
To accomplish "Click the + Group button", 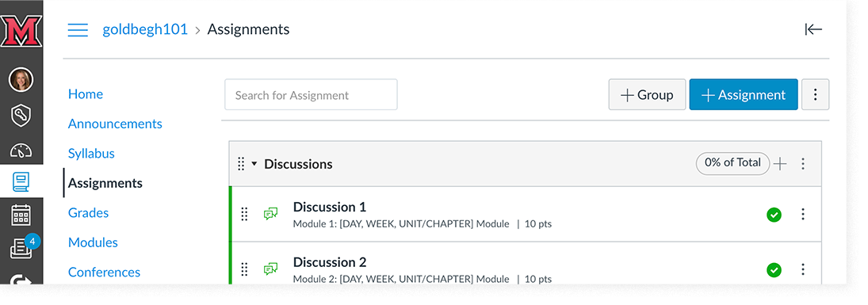I will [647, 94].
